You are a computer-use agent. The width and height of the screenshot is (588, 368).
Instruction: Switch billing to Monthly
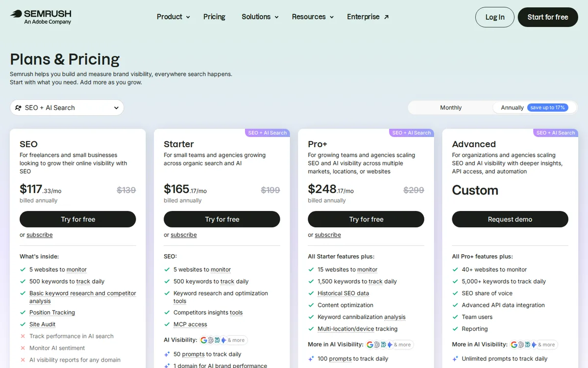[x=451, y=107]
